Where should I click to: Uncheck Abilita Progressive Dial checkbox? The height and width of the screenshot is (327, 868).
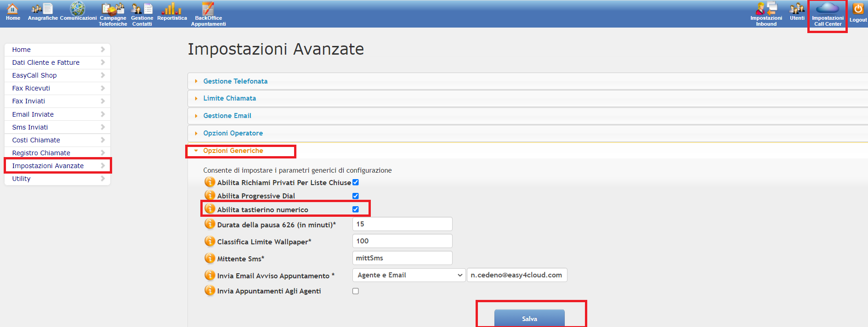click(356, 196)
